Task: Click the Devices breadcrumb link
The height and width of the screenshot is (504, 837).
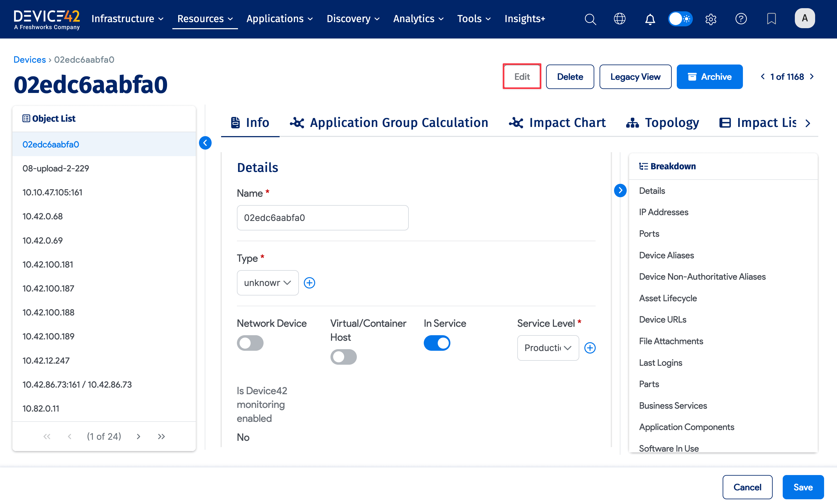Action: (x=30, y=60)
